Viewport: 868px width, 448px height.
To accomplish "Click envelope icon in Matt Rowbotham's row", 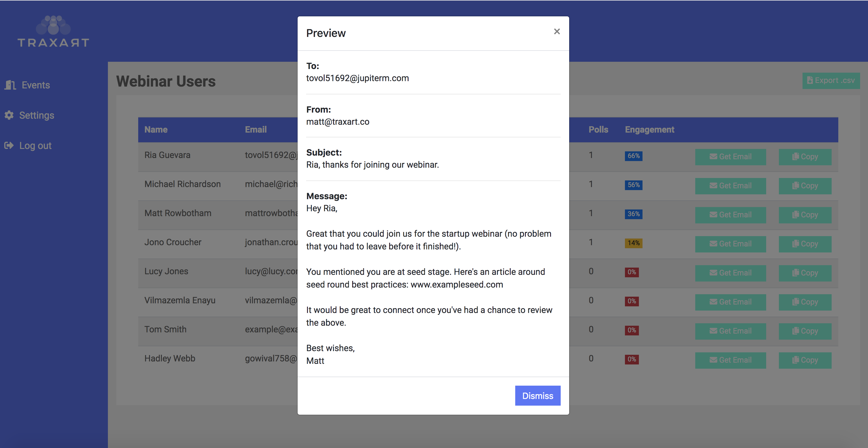I will (x=713, y=214).
